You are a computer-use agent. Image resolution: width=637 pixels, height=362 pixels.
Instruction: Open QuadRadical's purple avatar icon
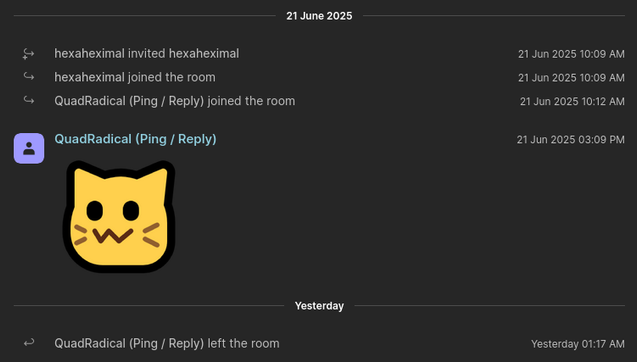[x=29, y=148]
